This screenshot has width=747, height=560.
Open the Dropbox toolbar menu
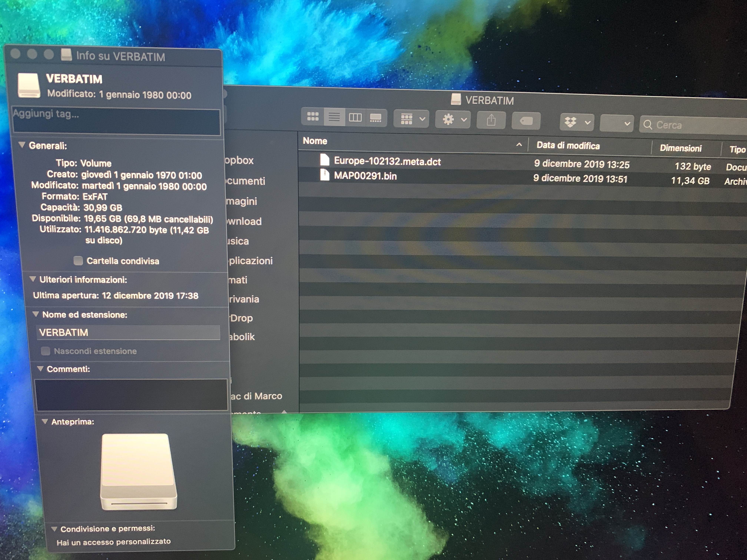577,122
